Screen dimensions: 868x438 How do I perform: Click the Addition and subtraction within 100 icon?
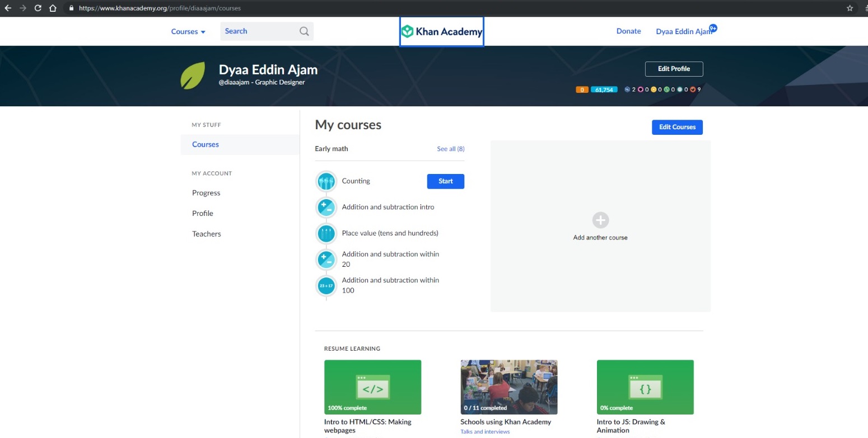[326, 285]
